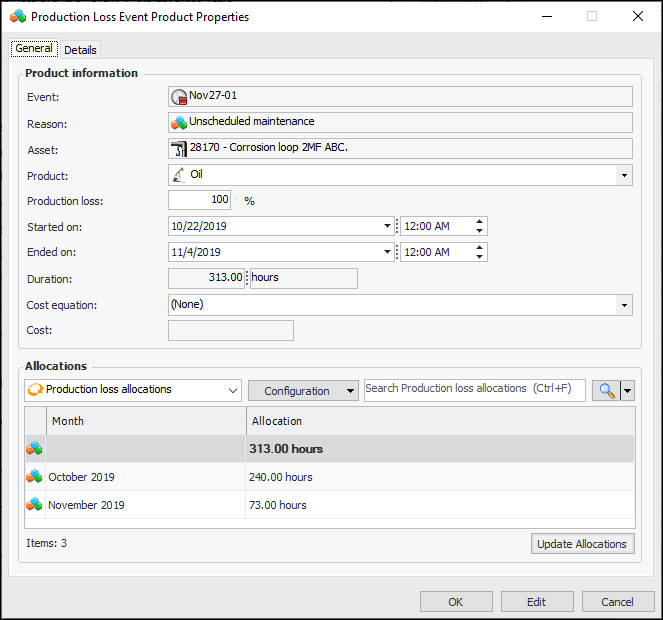
Task: Click the Unscheduled maintenance reason icon
Action: (x=180, y=123)
